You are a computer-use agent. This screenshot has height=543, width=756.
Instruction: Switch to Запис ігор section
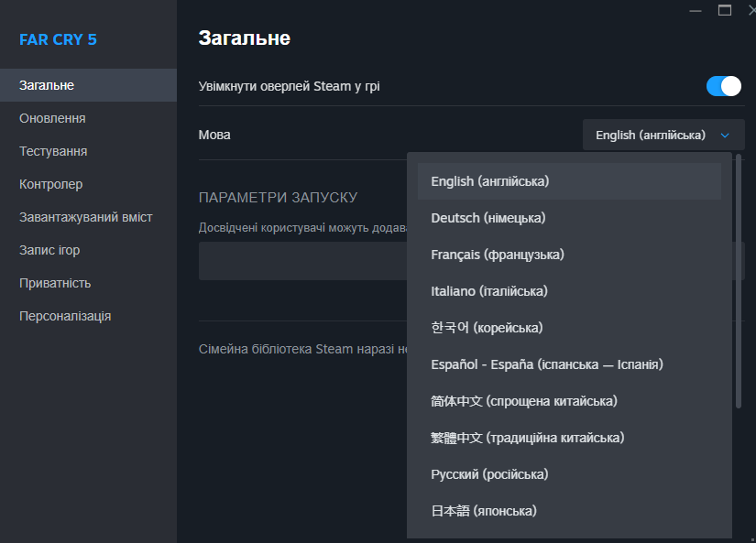[x=88, y=250]
